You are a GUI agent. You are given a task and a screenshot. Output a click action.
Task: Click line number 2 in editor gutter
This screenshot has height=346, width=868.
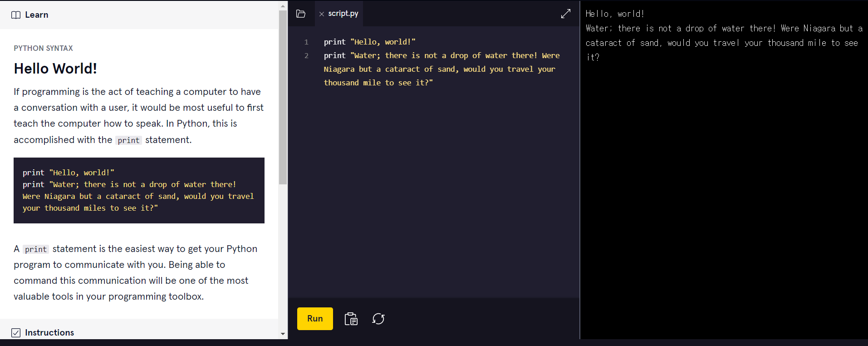pyautogui.click(x=306, y=56)
